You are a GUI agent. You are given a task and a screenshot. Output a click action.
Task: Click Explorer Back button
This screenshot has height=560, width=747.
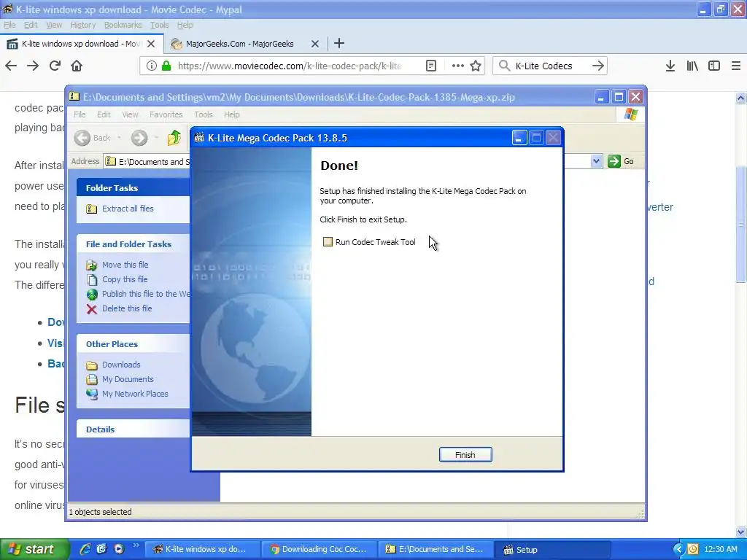93,138
